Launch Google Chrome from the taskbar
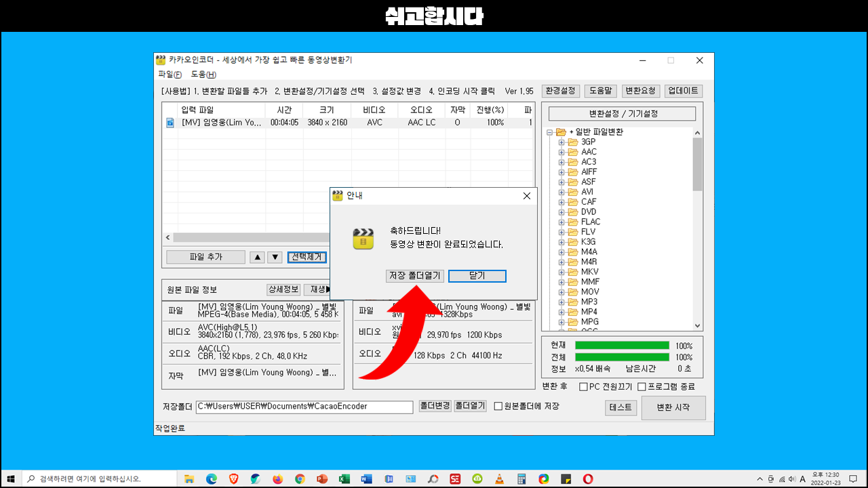The image size is (868, 488). [x=300, y=479]
